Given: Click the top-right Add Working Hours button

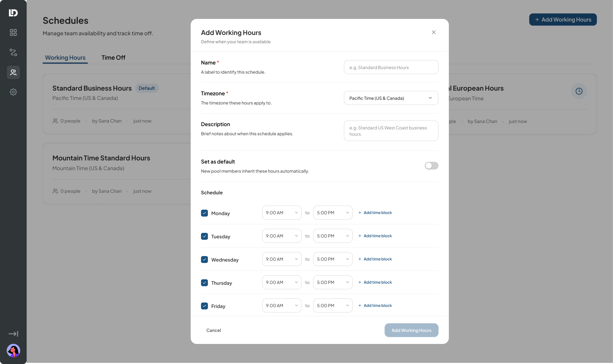Looking at the screenshot, I should coord(563,19).
